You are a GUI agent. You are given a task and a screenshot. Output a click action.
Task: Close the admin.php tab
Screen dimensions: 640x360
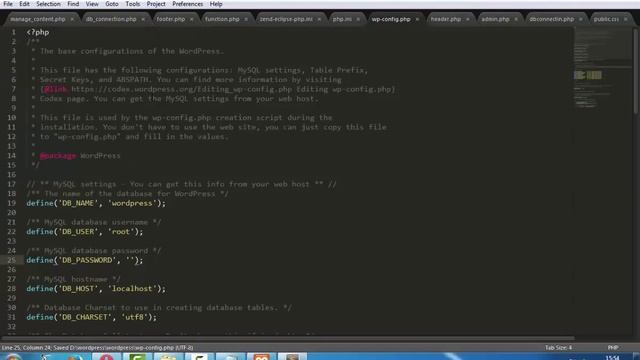[x=516, y=19]
